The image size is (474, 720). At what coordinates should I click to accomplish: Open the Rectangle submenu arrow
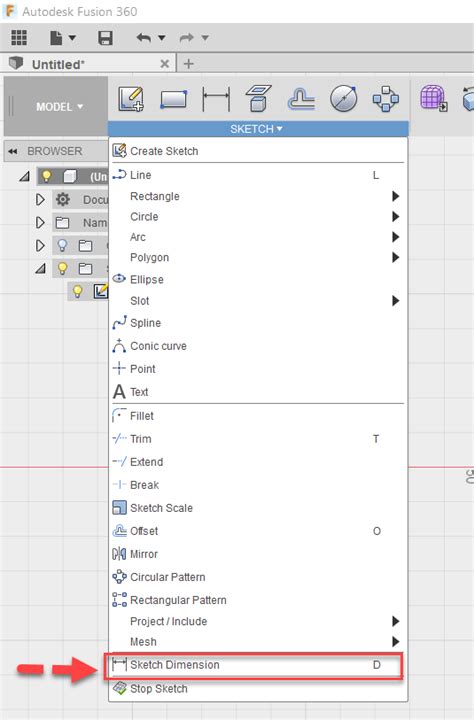395,196
